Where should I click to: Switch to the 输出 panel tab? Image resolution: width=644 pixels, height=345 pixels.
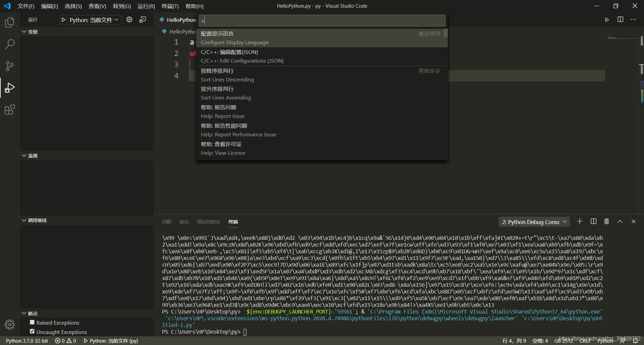(x=184, y=222)
